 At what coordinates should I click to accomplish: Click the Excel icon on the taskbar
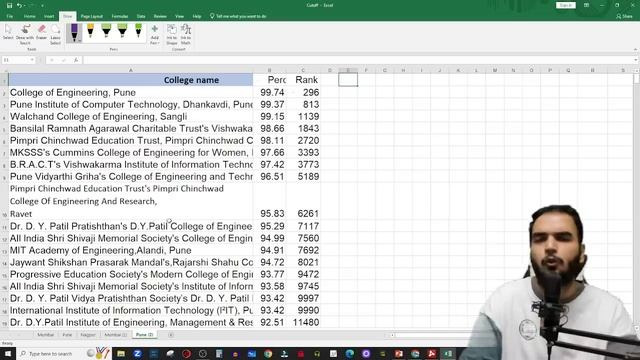tap(448, 353)
